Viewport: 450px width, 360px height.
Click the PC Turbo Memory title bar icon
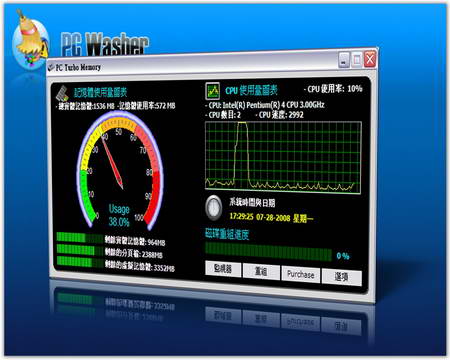coord(51,67)
